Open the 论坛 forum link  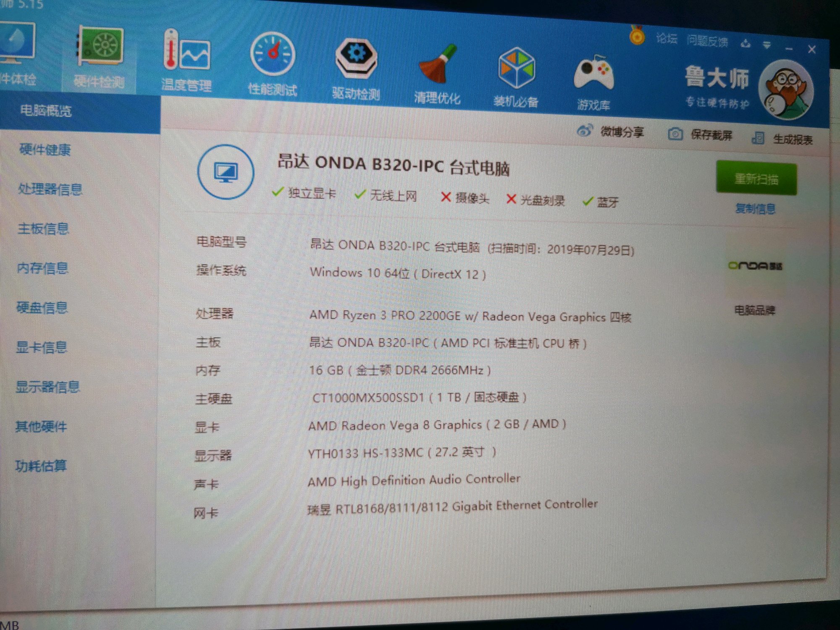(x=667, y=39)
